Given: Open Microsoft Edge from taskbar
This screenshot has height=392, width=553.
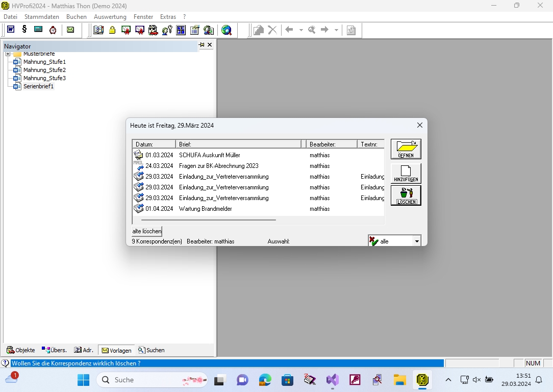Looking at the screenshot, I should coord(265,380).
